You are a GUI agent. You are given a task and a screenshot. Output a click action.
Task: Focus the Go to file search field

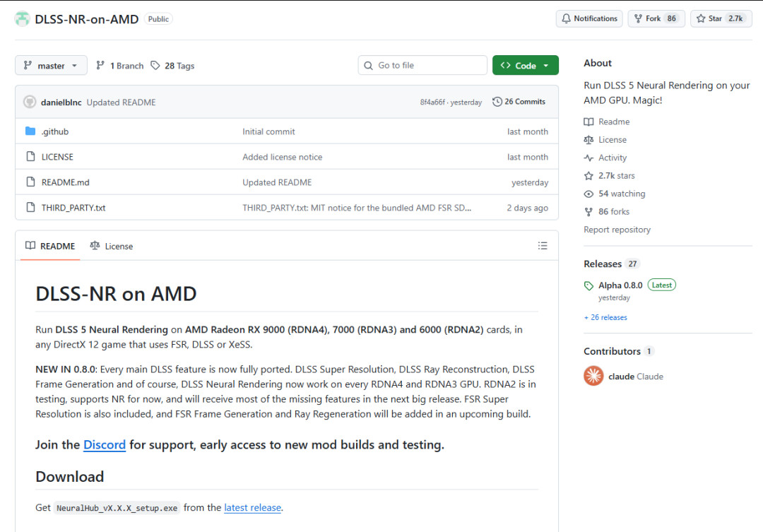[x=422, y=65]
